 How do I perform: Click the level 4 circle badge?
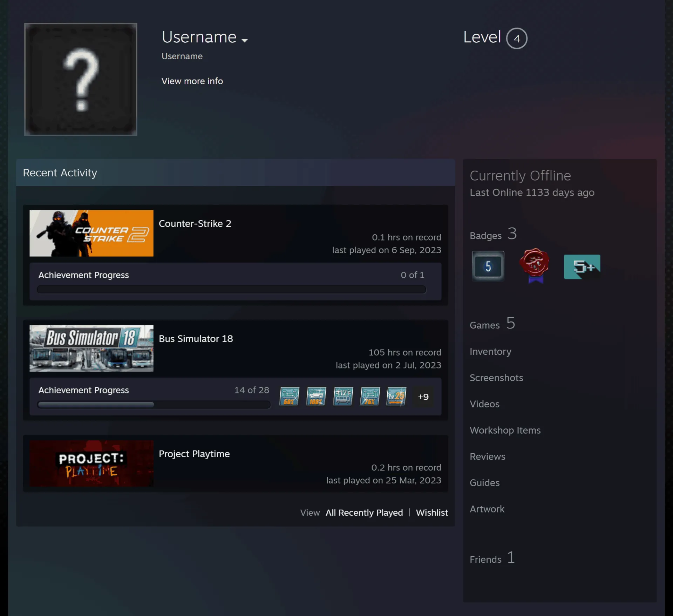(x=517, y=38)
